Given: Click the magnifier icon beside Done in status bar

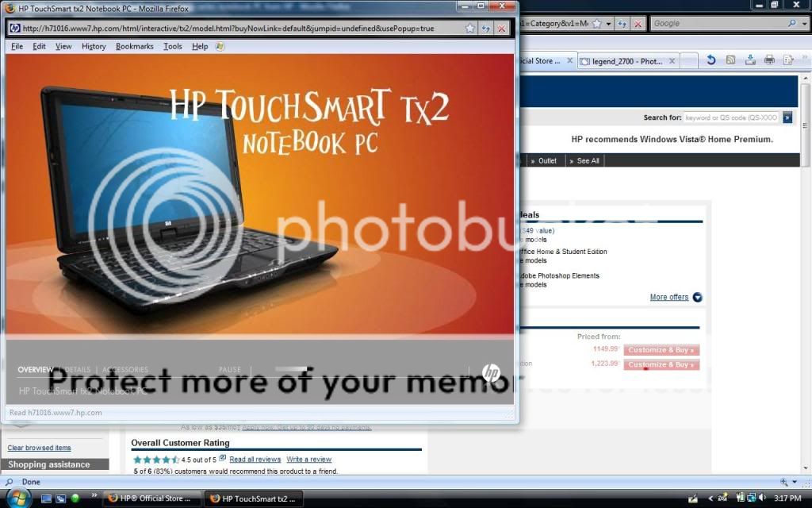Looking at the screenshot, I should click(x=9, y=482).
